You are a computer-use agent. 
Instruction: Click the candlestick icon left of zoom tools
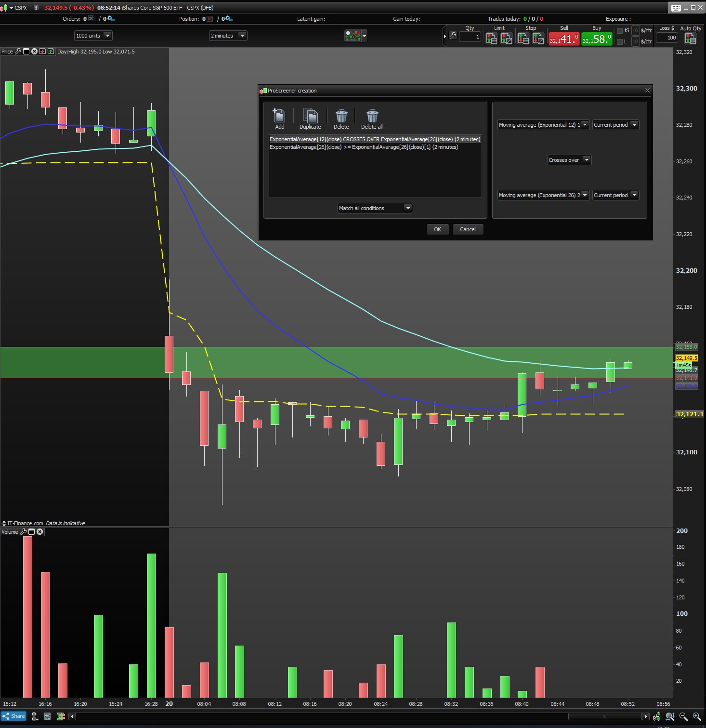point(656,716)
